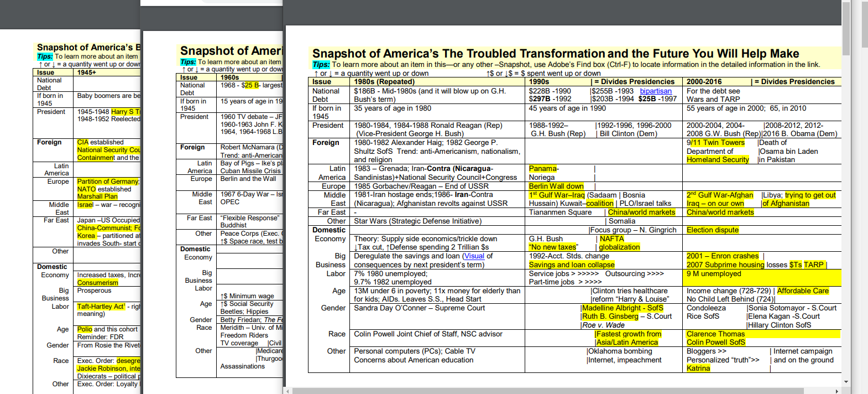Click the '9/11 Twin Towers' text
This screenshot has width=868, height=394.
point(715,142)
